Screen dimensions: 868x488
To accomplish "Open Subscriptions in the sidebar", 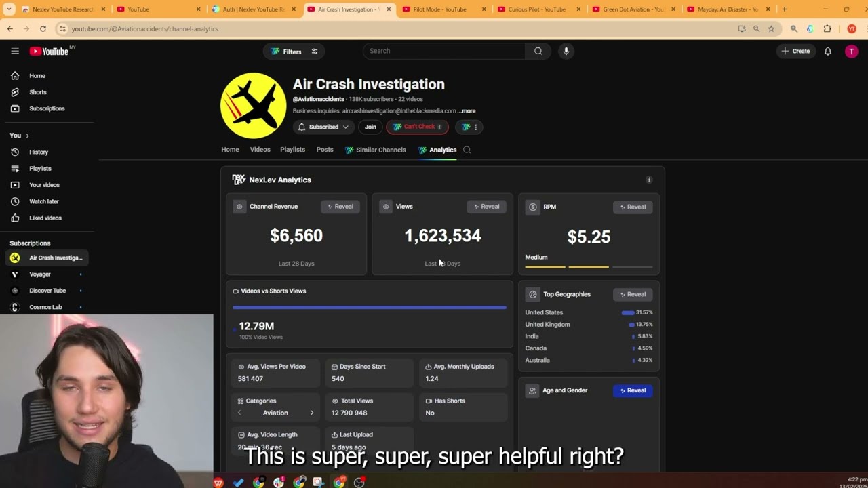I will point(47,108).
